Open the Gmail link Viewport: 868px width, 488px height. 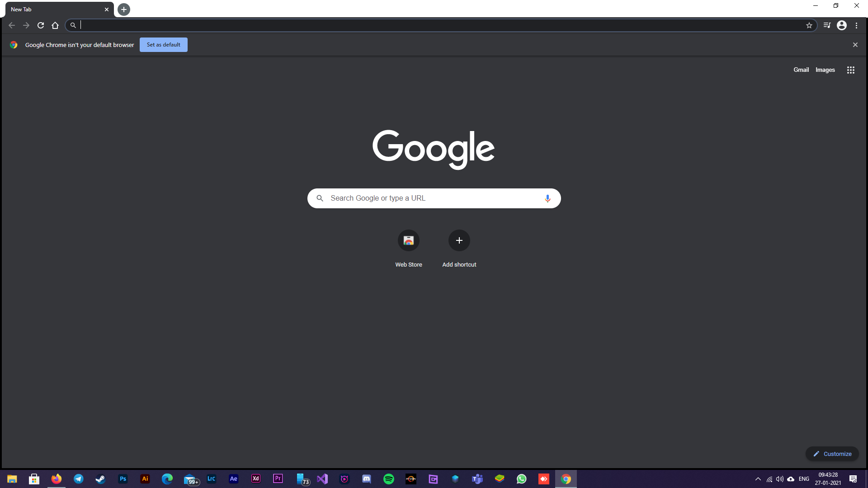coord(801,70)
